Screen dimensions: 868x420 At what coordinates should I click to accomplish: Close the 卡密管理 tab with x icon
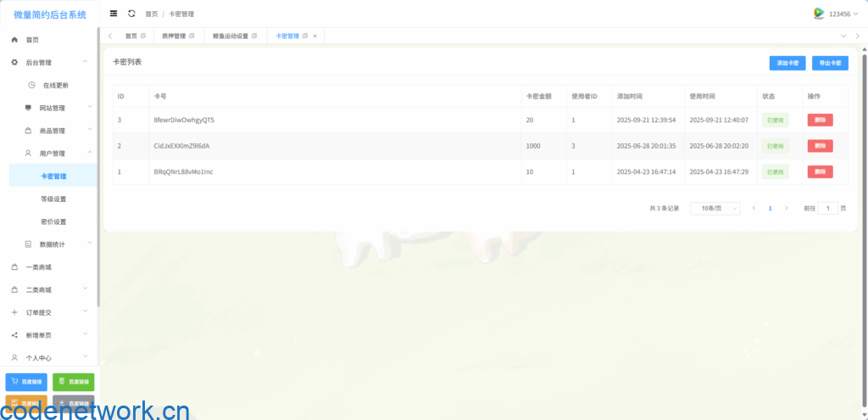(x=315, y=36)
